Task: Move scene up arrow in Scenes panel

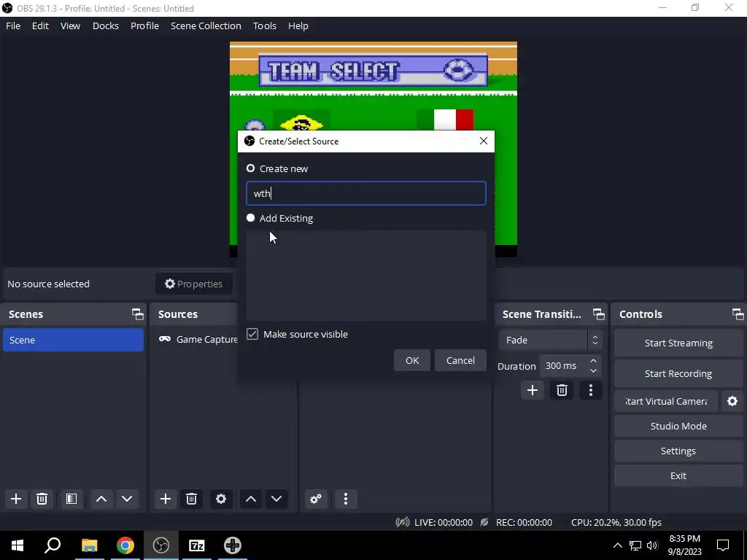Action: pyautogui.click(x=101, y=499)
